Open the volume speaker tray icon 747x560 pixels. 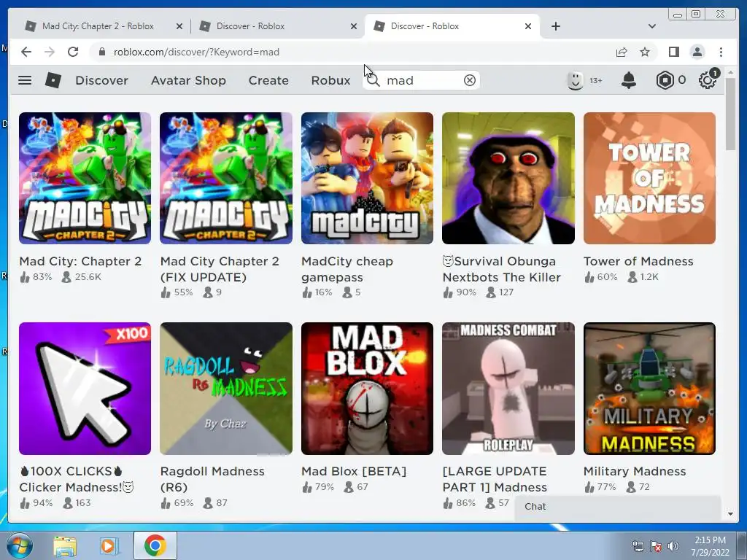point(673,546)
